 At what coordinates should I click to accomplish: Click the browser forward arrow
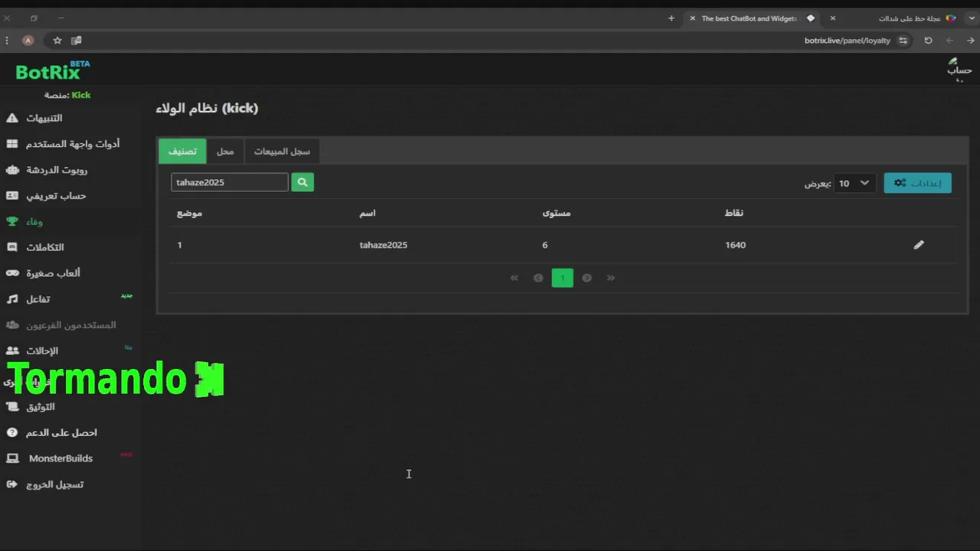(x=970, y=41)
